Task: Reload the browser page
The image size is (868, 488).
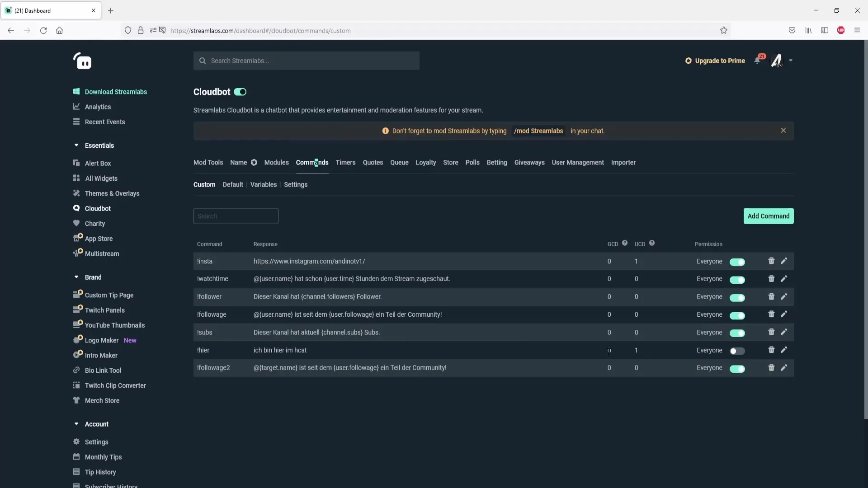Action: [43, 30]
